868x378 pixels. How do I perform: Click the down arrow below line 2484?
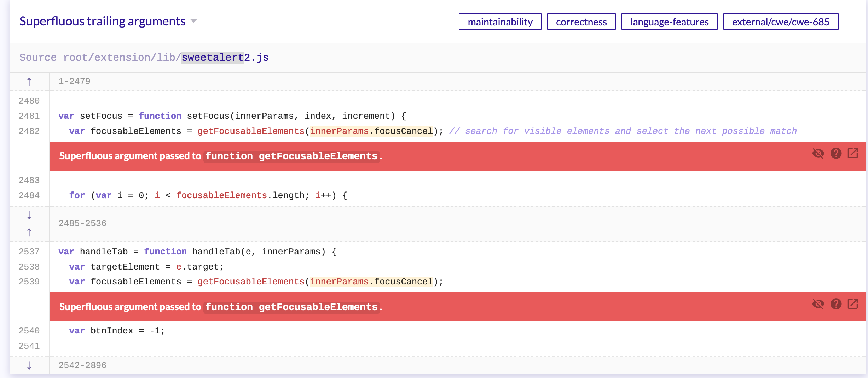(x=29, y=214)
